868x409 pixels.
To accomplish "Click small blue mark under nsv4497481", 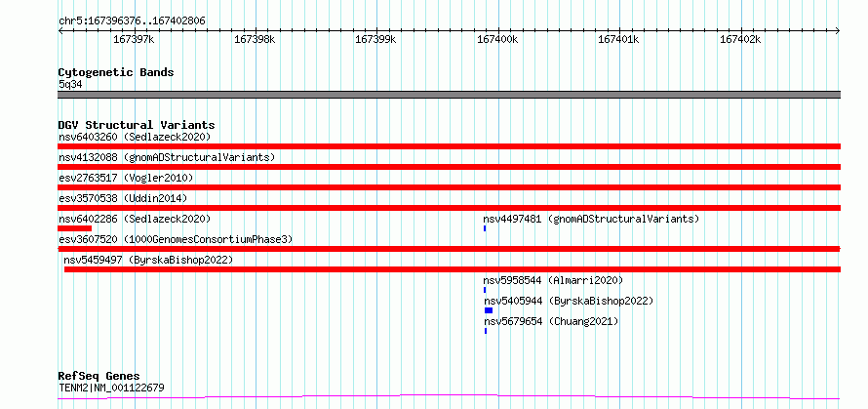I will tap(485, 228).
